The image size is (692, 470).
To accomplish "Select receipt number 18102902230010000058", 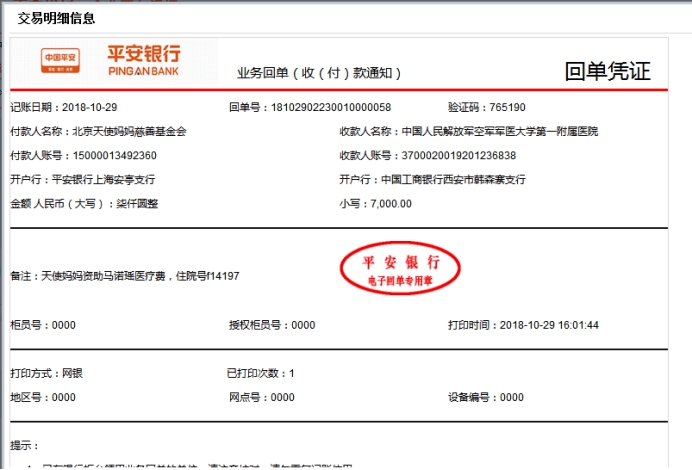I will point(331,107).
